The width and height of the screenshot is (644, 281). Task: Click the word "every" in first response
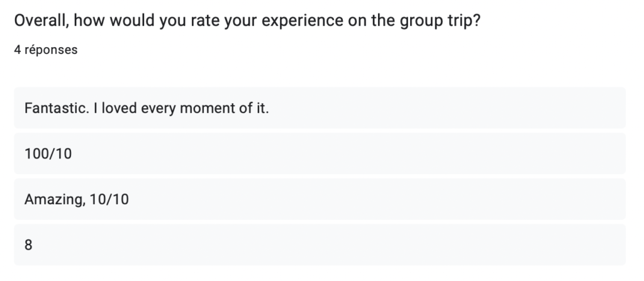pyautogui.click(x=158, y=109)
